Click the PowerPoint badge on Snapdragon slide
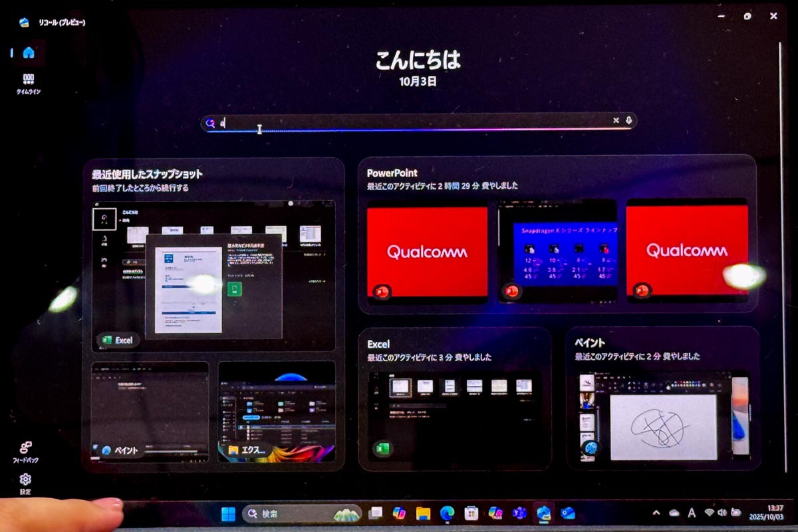The width and height of the screenshot is (798, 532). [x=511, y=291]
